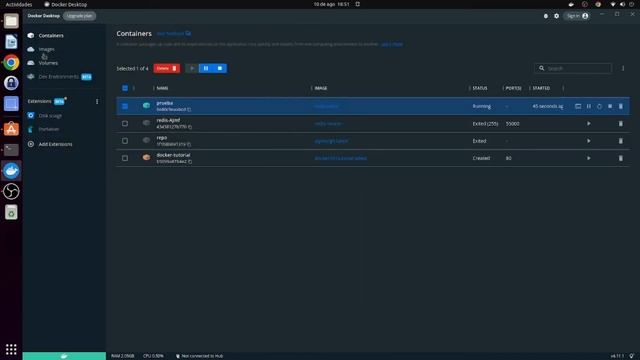Pause the prueba container
This screenshot has width=640, height=360.
(x=589, y=106)
